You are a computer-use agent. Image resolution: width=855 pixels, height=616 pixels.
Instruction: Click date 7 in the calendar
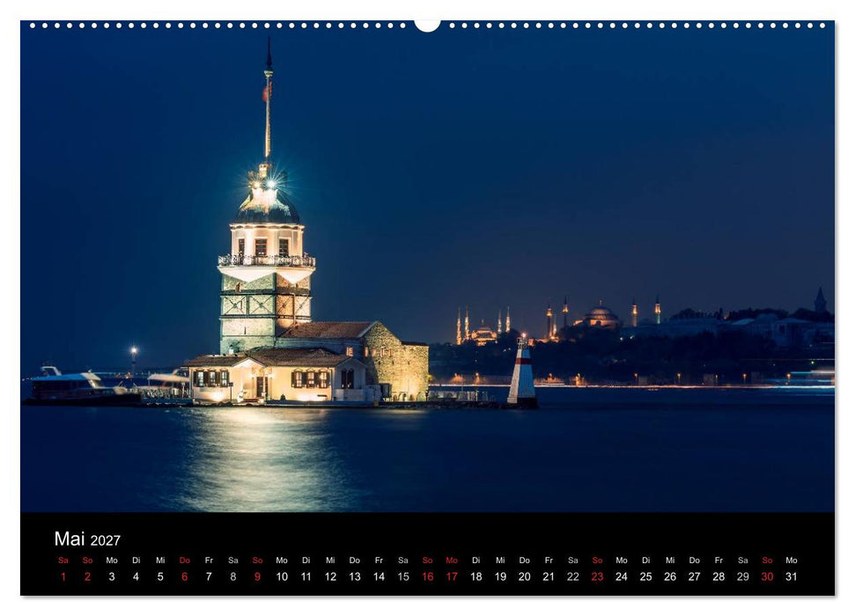(x=209, y=576)
